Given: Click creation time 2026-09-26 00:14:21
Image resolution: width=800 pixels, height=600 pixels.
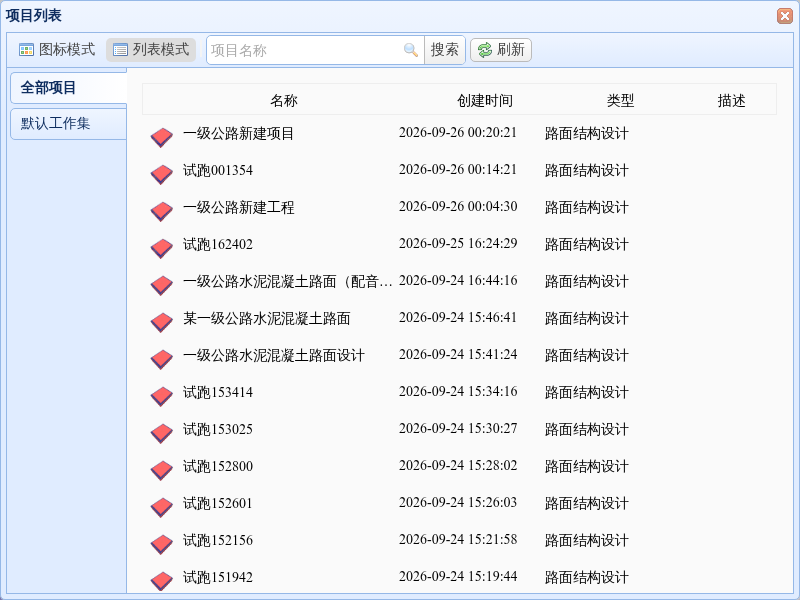Looking at the screenshot, I should click(x=458, y=169).
